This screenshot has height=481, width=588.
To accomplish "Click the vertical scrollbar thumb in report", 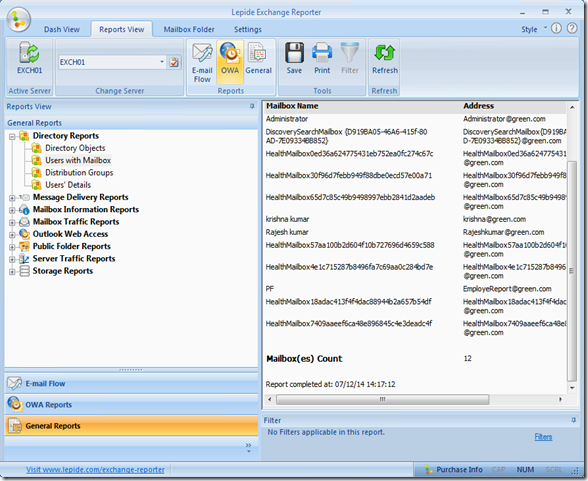I will 572,271.
